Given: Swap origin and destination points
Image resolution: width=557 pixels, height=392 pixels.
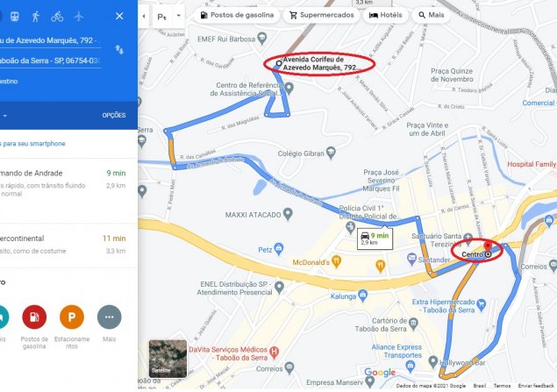Looking at the screenshot, I should [x=119, y=49].
